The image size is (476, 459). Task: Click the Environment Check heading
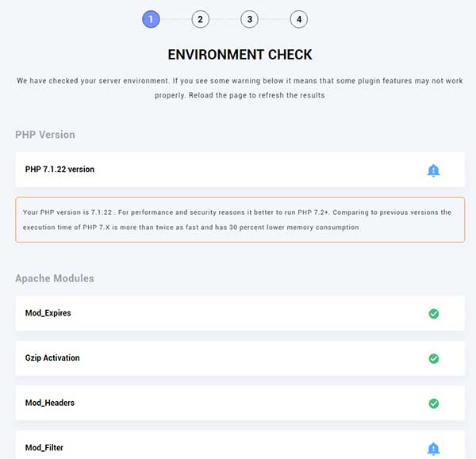pos(240,55)
